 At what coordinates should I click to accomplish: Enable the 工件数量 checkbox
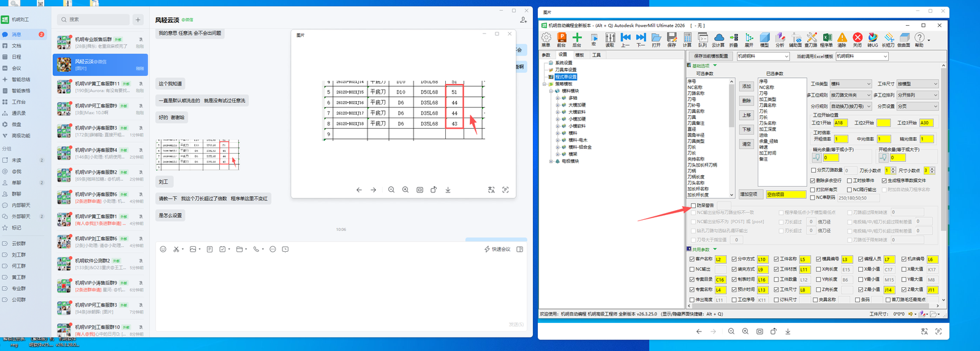coord(776,279)
